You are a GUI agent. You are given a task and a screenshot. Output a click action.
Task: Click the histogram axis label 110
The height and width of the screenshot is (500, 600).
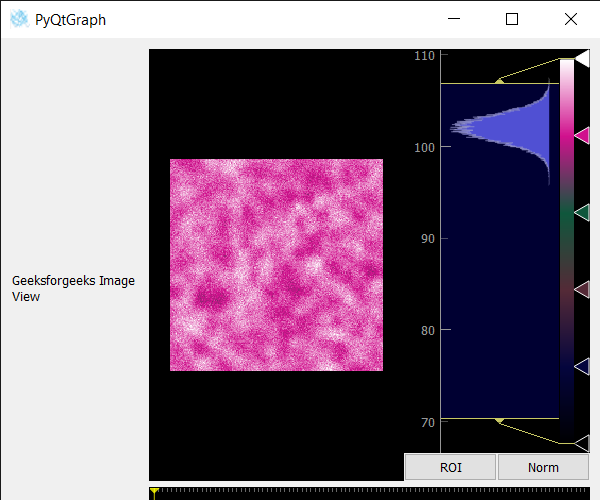(x=424, y=56)
